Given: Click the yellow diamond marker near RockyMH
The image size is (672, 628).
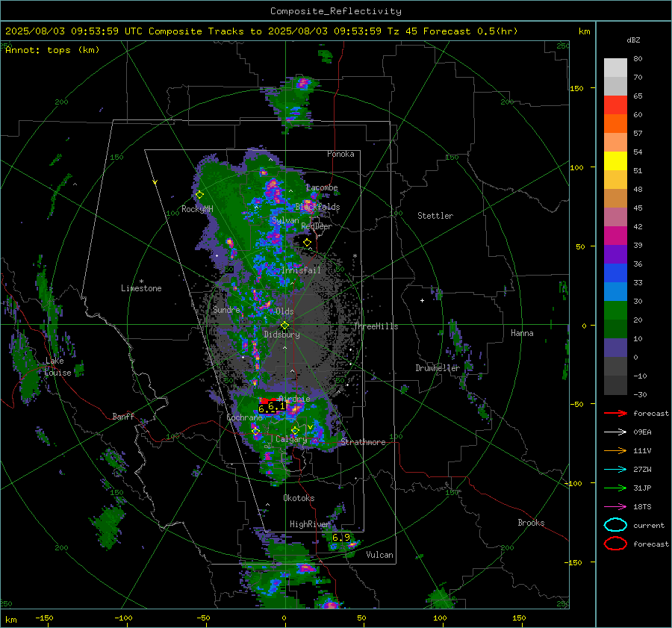Looking at the screenshot, I should pyautogui.click(x=199, y=195).
